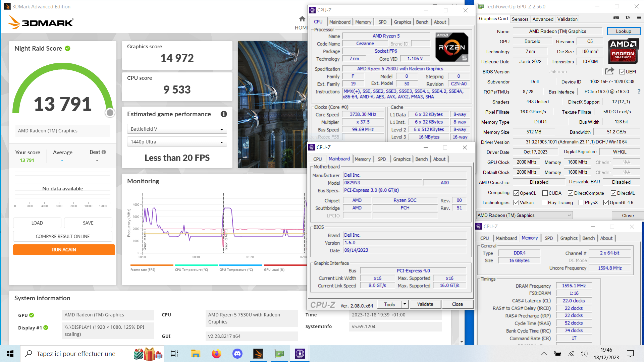Viewport: 644px width, 362px height.
Task: Open Task View on the taskbar
Action: point(174,354)
